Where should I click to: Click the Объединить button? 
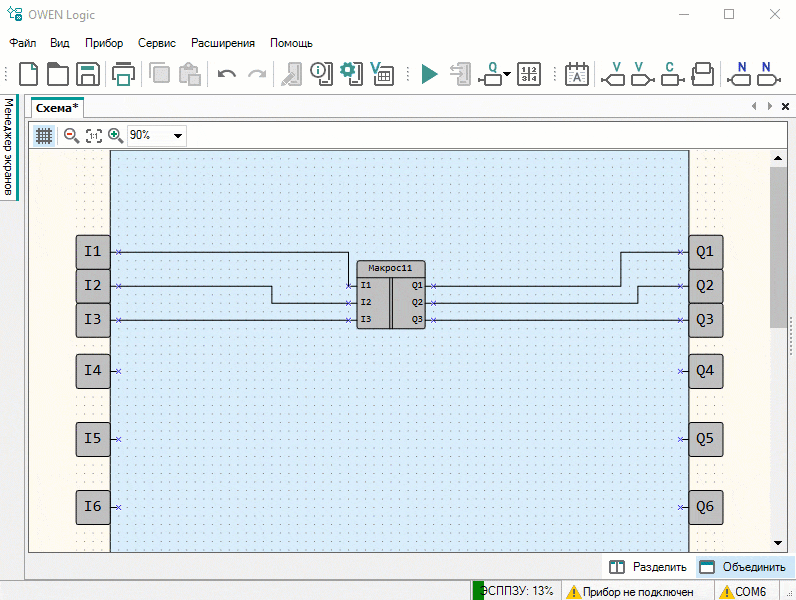(742, 567)
